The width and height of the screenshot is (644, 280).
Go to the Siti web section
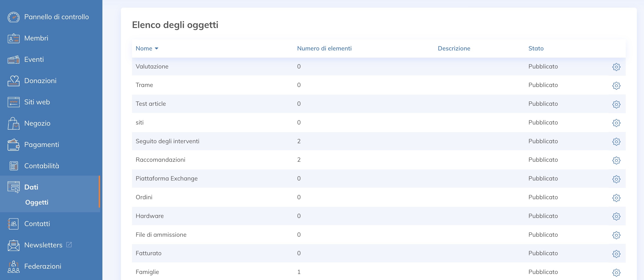37,102
